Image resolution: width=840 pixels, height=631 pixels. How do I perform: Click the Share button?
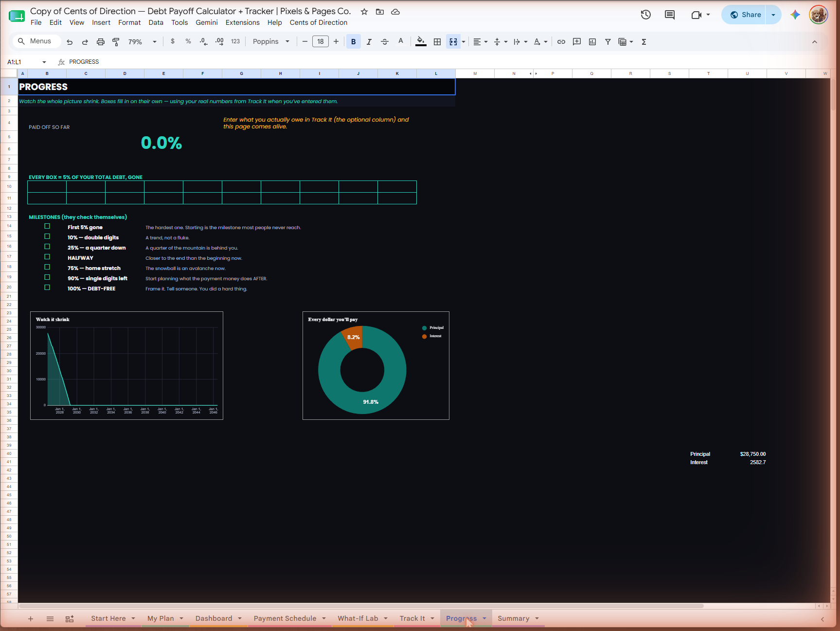745,15
